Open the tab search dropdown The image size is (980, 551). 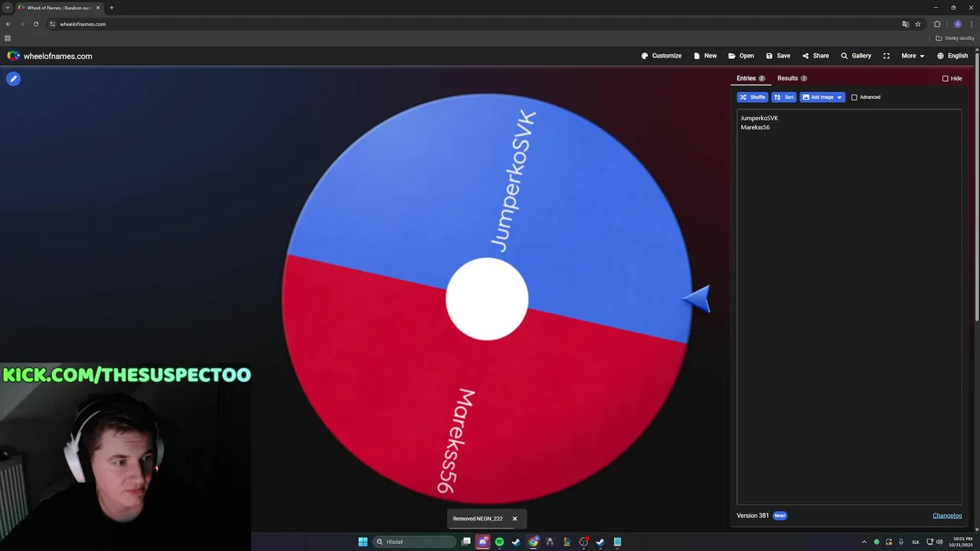coord(7,8)
